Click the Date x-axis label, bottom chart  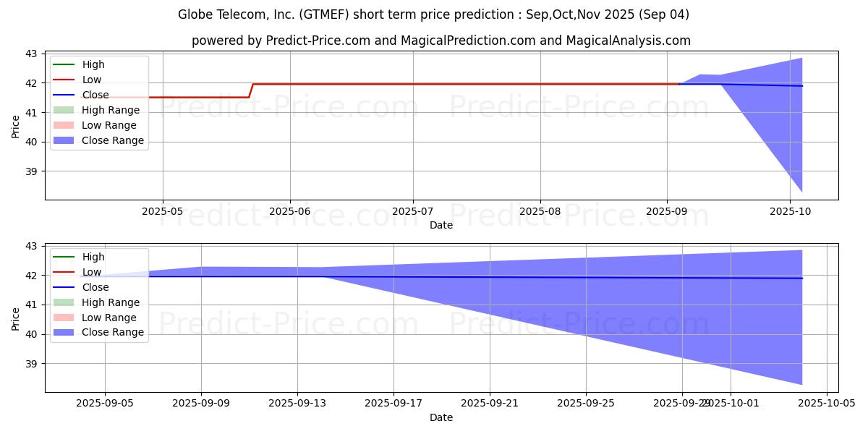[x=441, y=417]
